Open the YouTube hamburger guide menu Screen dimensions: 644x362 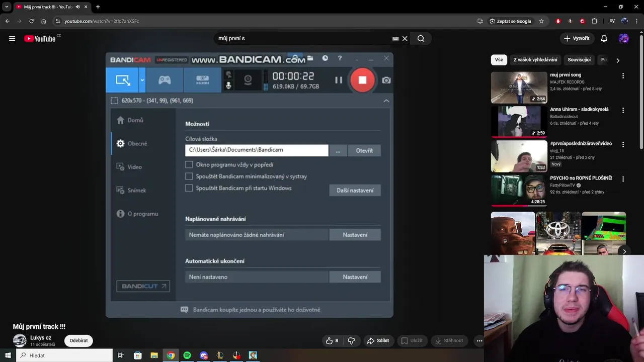[12, 39]
